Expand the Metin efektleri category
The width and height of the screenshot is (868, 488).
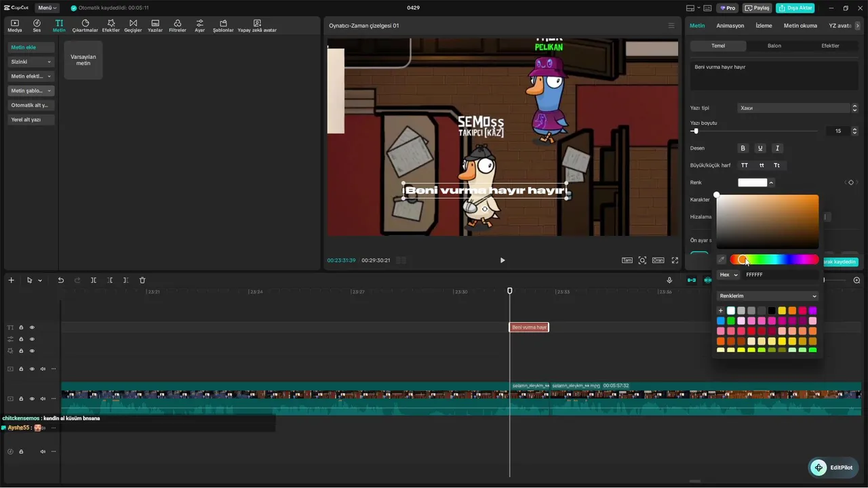31,76
